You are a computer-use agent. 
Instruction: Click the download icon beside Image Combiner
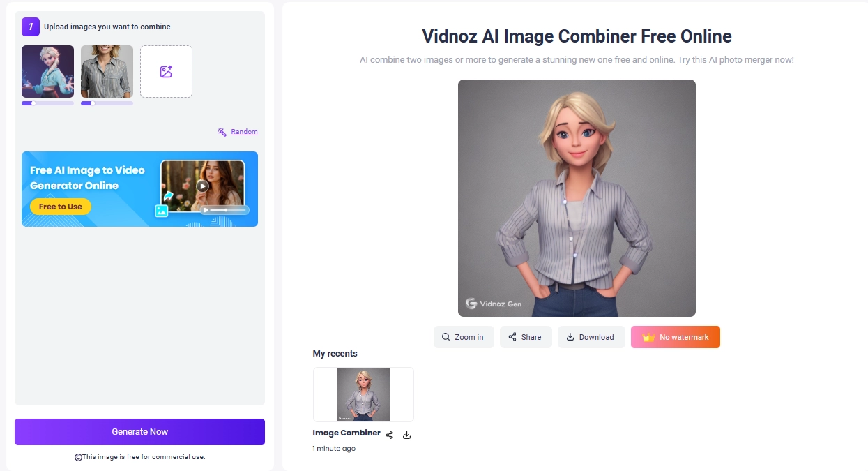coord(407,435)
